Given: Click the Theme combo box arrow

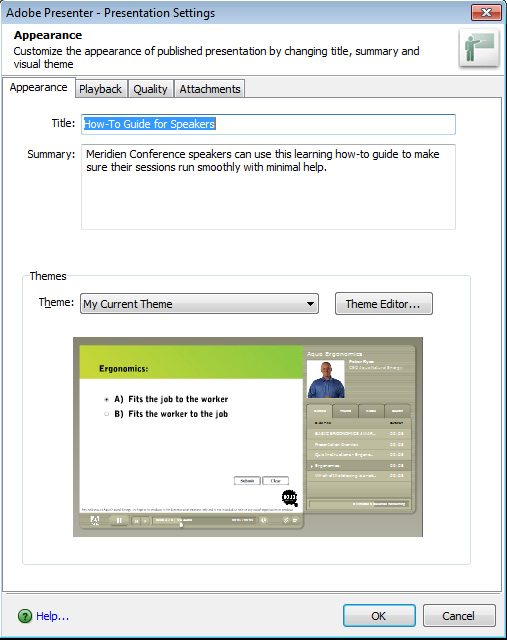Looking at the screenshot, I should point(310,304).
